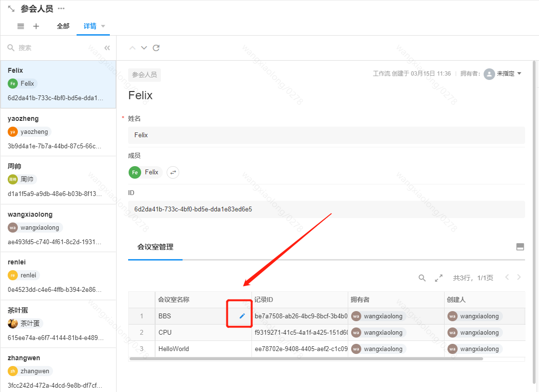Go to next page of table

click(519, 277)
